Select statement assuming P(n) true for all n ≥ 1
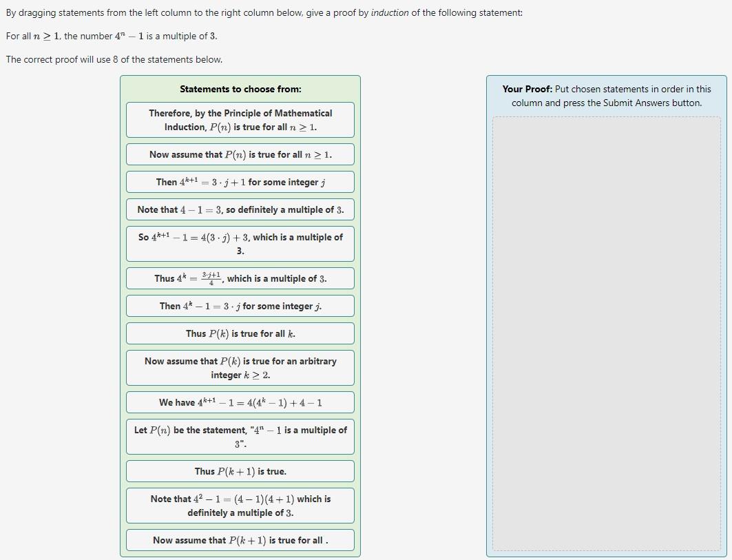Image resolution: width=732 pixels, height=560 pixels. coord(240,154)
